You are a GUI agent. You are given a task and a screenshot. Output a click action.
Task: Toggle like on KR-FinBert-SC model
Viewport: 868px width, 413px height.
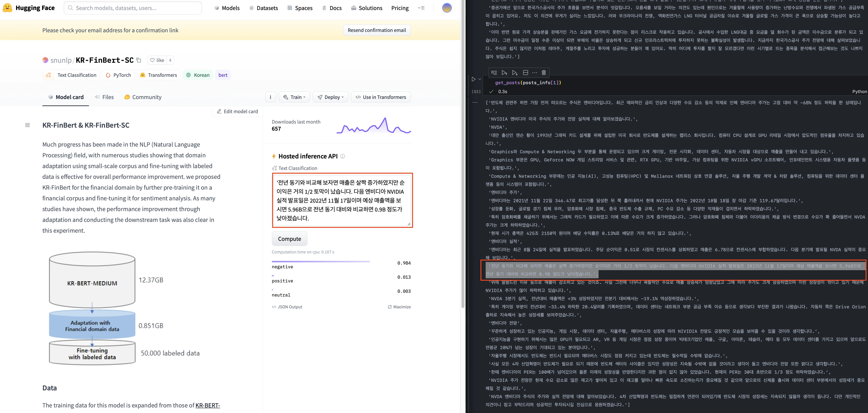pyautogui.click(x=157, y=60)
